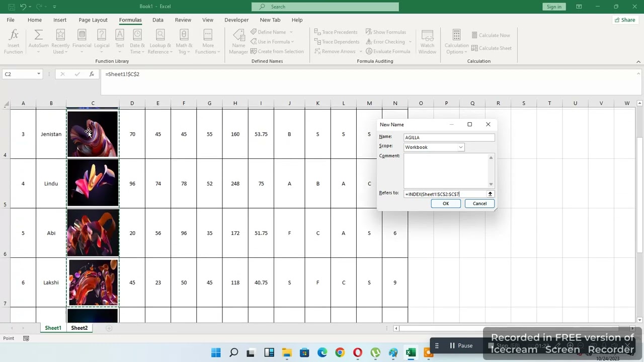Image resolution: width=644 pixels, height=362 pixels.
Task: Select column H header
Action: tap(235, 103)
